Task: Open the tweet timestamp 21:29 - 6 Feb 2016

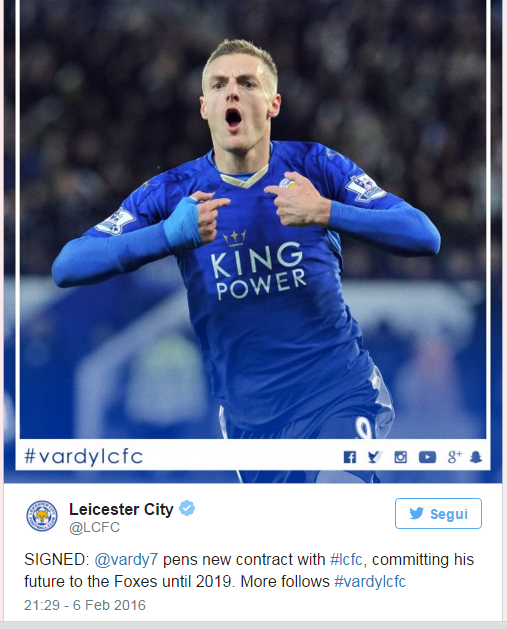Action: pyautogui.click(x=85, y=605)
